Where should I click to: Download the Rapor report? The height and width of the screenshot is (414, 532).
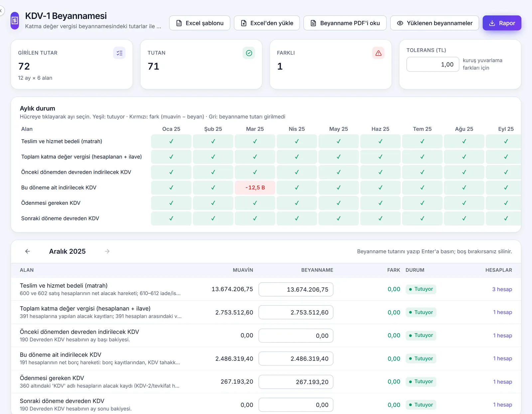pos(502,23)
